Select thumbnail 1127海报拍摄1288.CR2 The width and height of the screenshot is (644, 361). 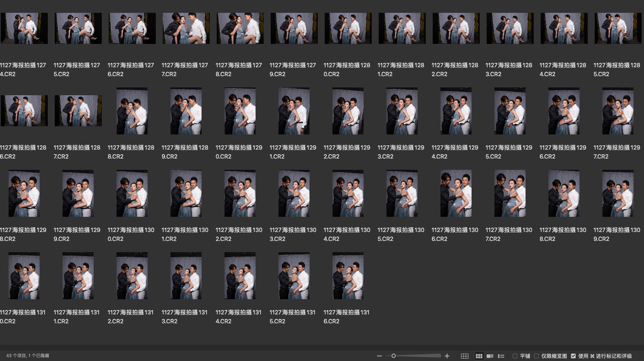point(132,111)
